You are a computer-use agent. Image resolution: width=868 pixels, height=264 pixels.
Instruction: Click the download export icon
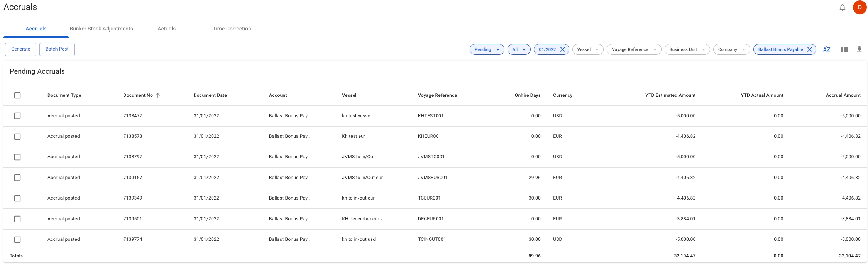point(859,49)
